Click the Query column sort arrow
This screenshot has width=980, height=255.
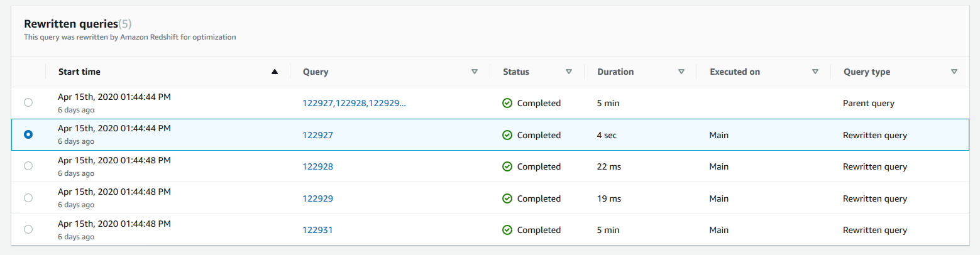[x=475, y=72]
